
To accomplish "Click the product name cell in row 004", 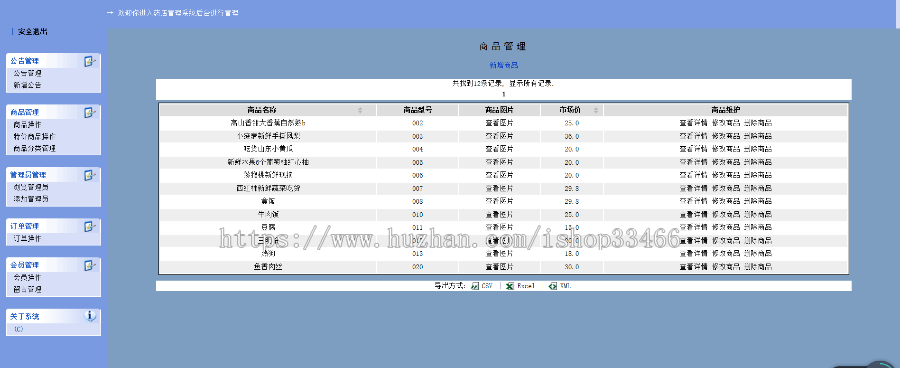I will 268,149.
